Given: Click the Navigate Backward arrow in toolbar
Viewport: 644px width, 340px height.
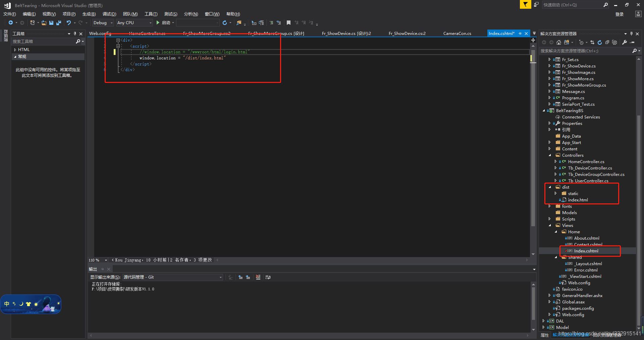Looking at the screenshot, I should tap(11, 23).
